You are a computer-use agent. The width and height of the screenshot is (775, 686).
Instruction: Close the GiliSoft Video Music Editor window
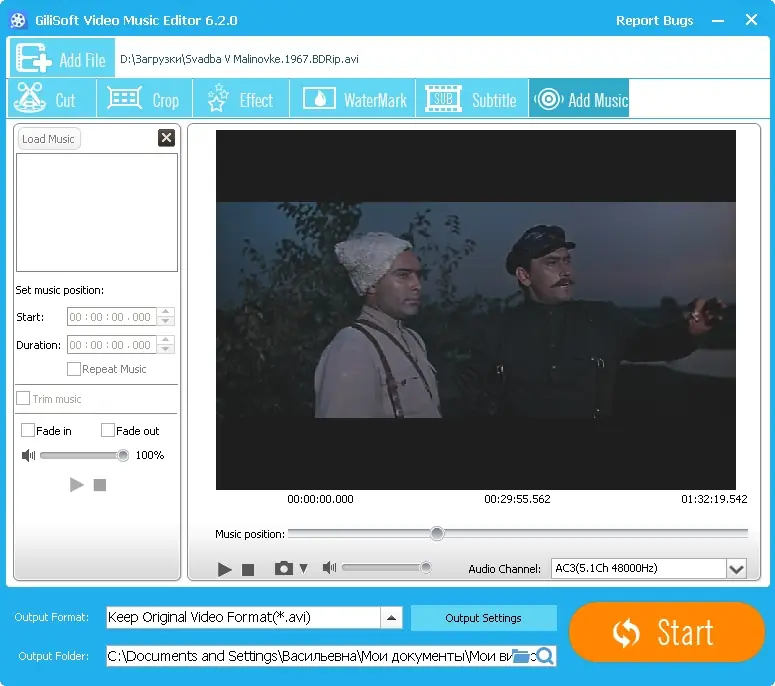751,20
